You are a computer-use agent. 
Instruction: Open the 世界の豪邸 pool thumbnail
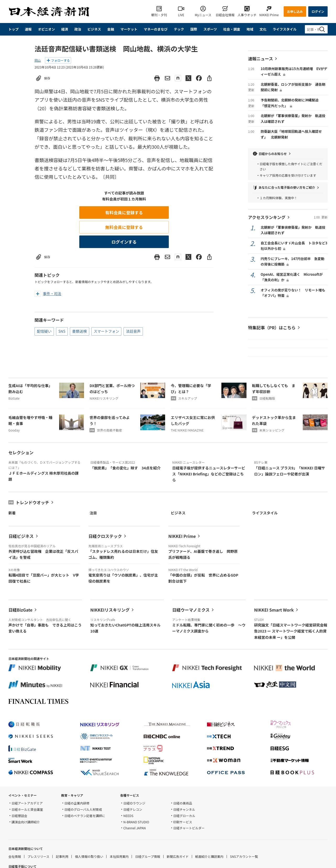(x=153, y=422)
